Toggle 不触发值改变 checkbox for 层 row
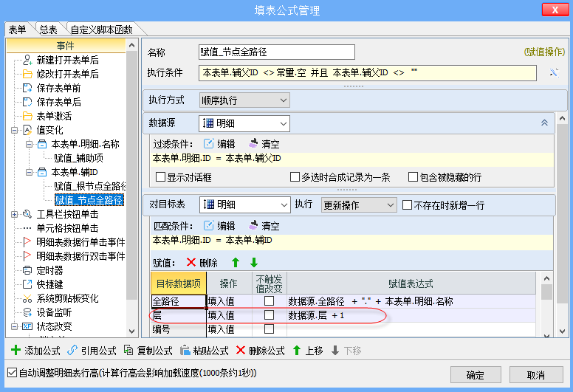 pyautogui.click(x=269, y=315)
